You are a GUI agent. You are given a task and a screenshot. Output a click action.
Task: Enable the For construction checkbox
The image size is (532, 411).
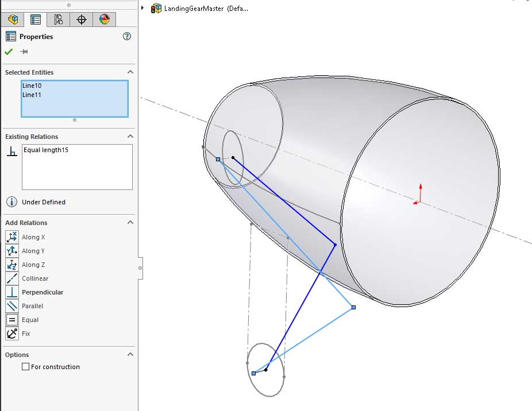click(25, 367)
